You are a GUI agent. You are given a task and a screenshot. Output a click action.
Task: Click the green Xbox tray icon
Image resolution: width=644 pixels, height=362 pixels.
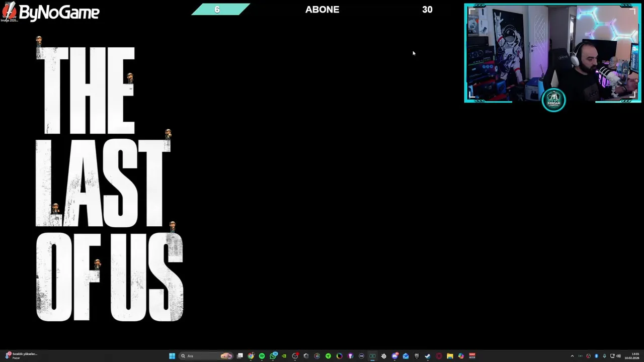click(x=581, y=356)
